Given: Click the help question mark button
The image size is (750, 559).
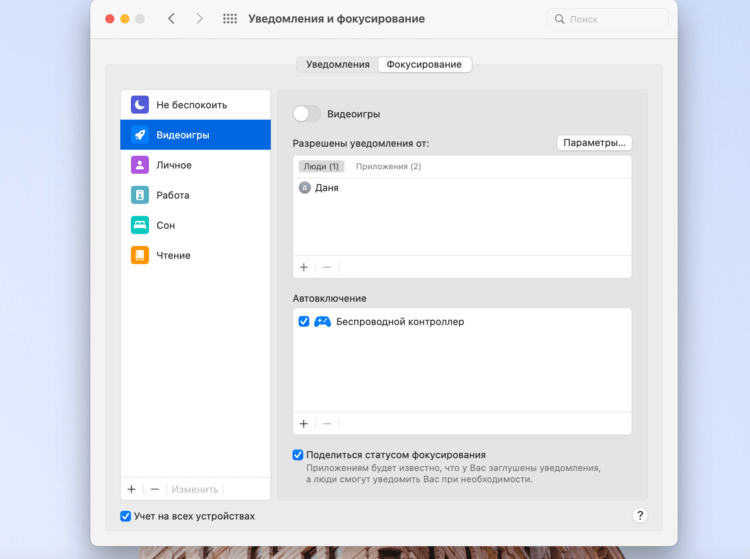Looking at the screenshot, I should click(x=640, y=515).
